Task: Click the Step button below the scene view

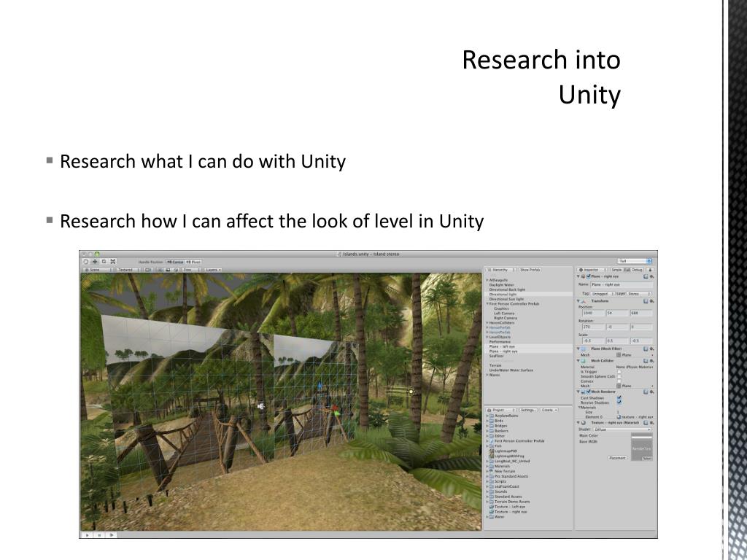Action: (x=112, y=535)
